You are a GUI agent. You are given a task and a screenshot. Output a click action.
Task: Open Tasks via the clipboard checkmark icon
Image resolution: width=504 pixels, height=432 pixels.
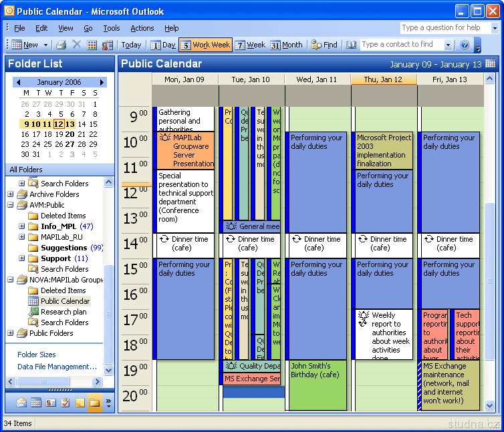click(66, 403)
